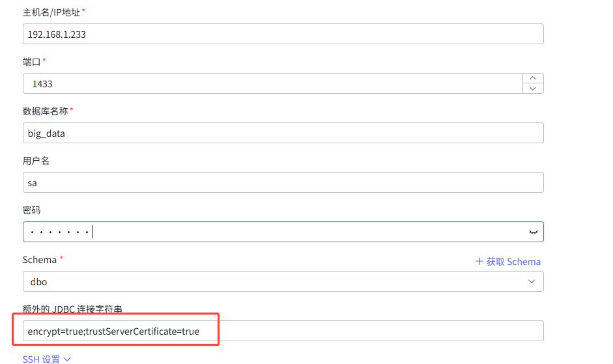The height and width of the screenshot is (364, 613).
Task: Expand the SSH 设置 section
Action: [46, 359]
